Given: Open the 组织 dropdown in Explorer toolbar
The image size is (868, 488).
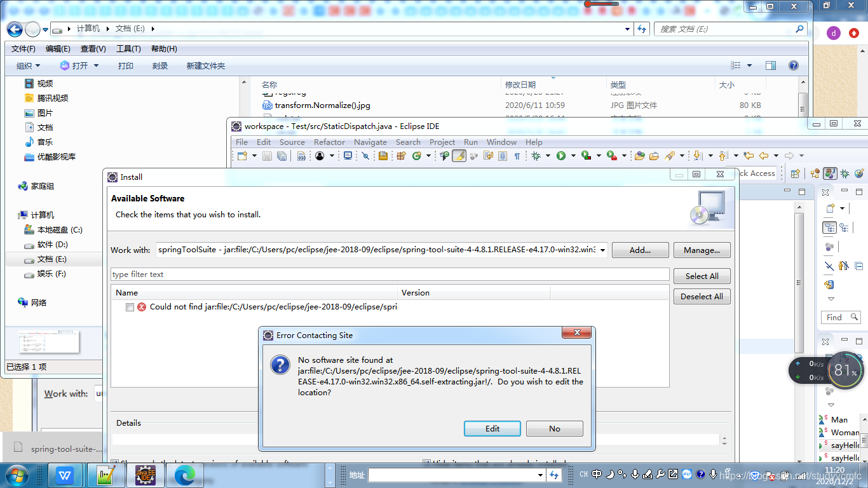Looking at the screenshot, I should [x=28, y=65].
